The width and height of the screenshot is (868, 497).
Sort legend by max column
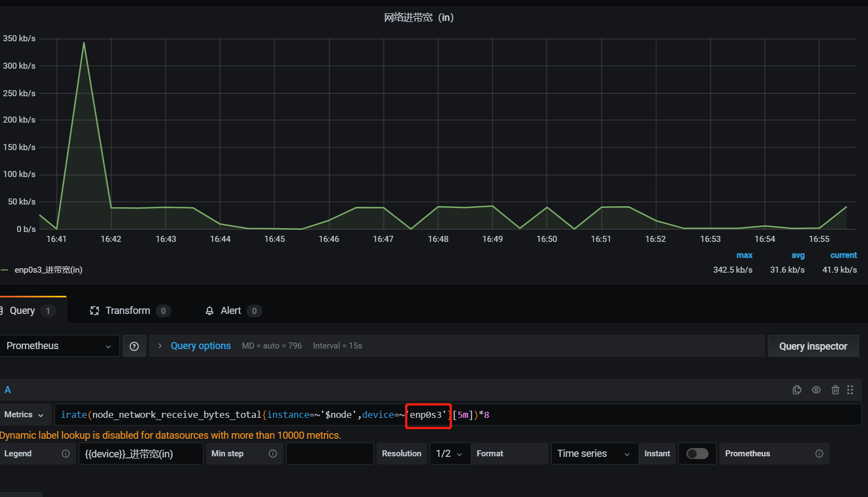[744, 255]
